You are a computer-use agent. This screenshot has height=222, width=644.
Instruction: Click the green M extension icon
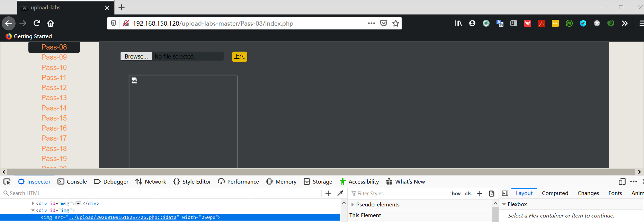(569, 23)
